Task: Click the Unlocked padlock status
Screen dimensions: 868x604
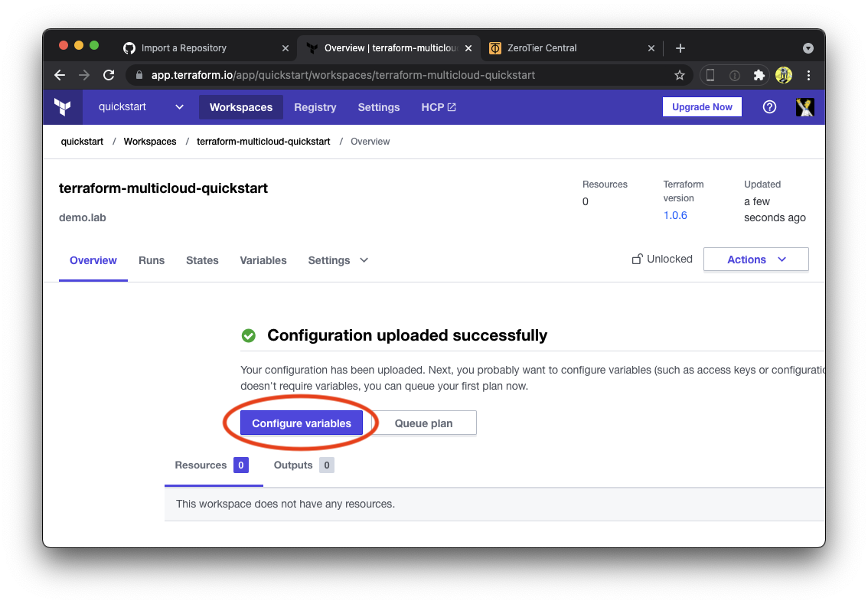Action: click(x=662, y=259)
